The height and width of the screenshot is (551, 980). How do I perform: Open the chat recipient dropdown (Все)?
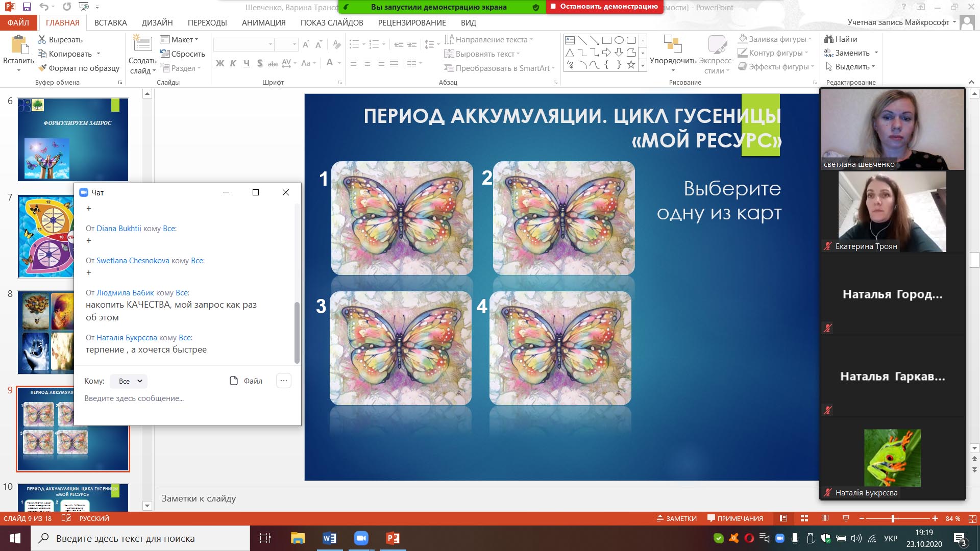(x=129, y=381)
